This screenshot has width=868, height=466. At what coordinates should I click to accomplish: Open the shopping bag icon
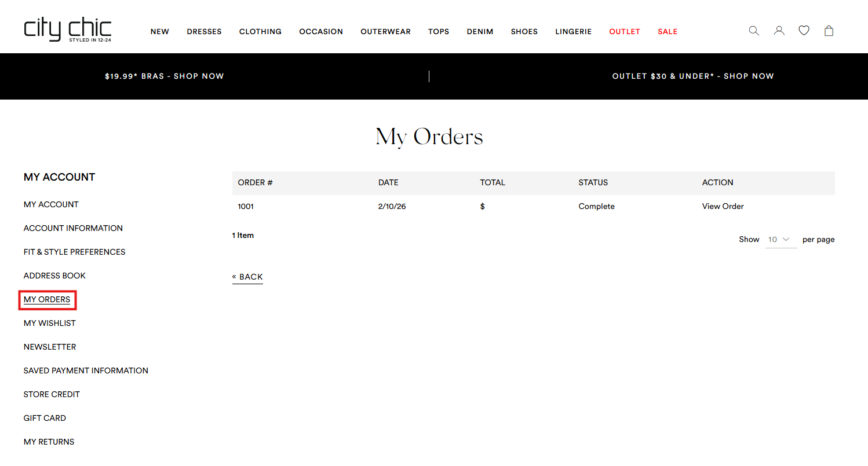pos(829,31)
